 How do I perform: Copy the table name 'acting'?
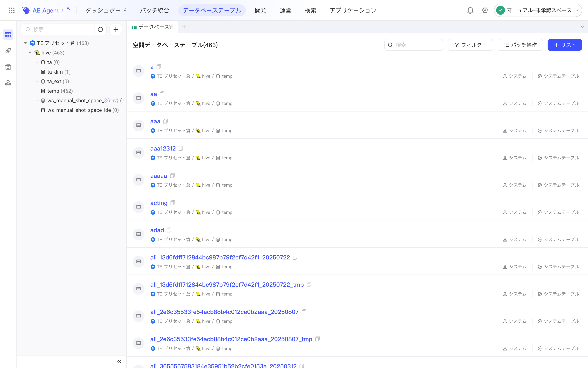[x=173, y=203]
